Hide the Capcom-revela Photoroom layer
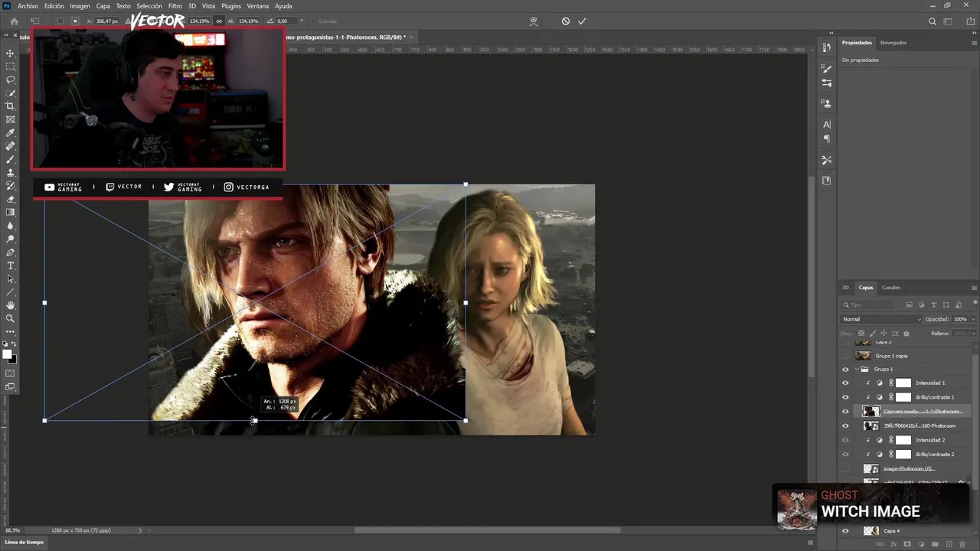 845,412
